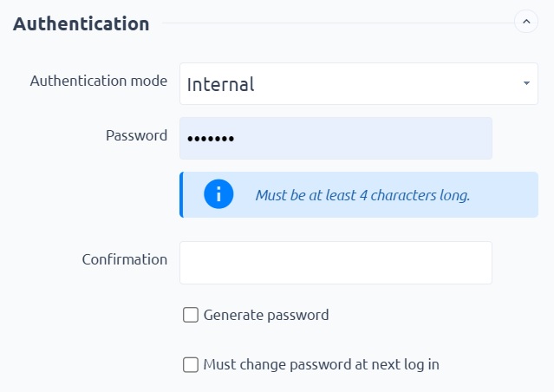This screenshot has height=392, width=554.
Task: Click the dark blue left edge of info banner
Action: coord(181,195)
